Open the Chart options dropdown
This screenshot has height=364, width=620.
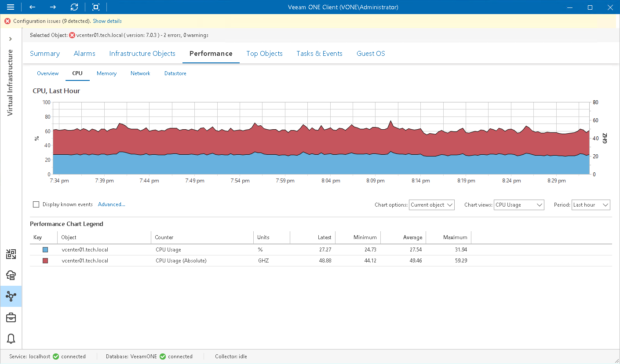pyautogui.click(x=431, y=205)
